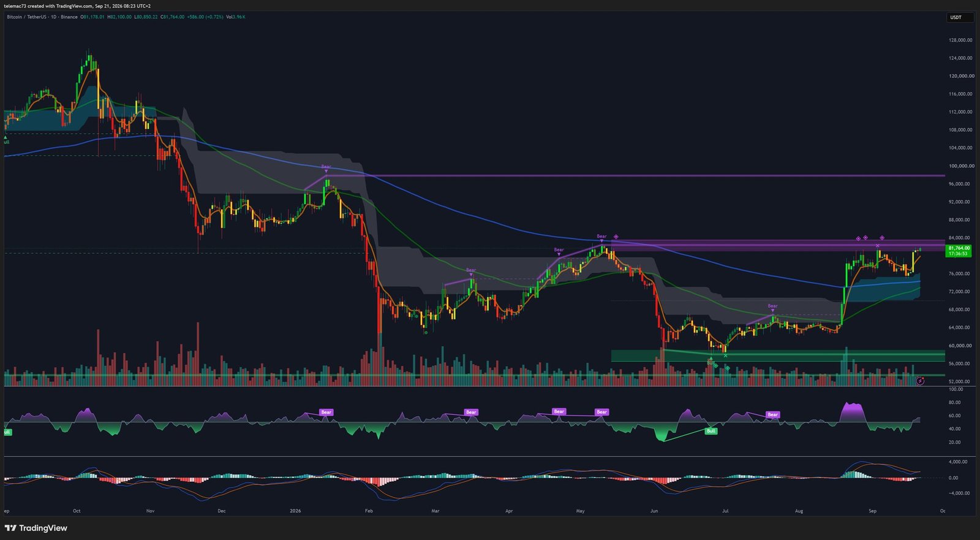
Task: Open the Bitcoin / TetherUS symbol title
Action: click(26, 17)
